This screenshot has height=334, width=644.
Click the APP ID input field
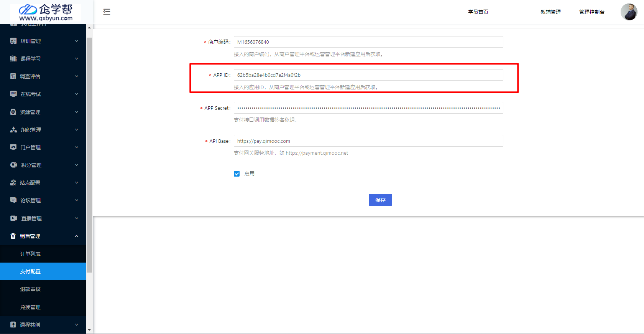coord(368,75)
